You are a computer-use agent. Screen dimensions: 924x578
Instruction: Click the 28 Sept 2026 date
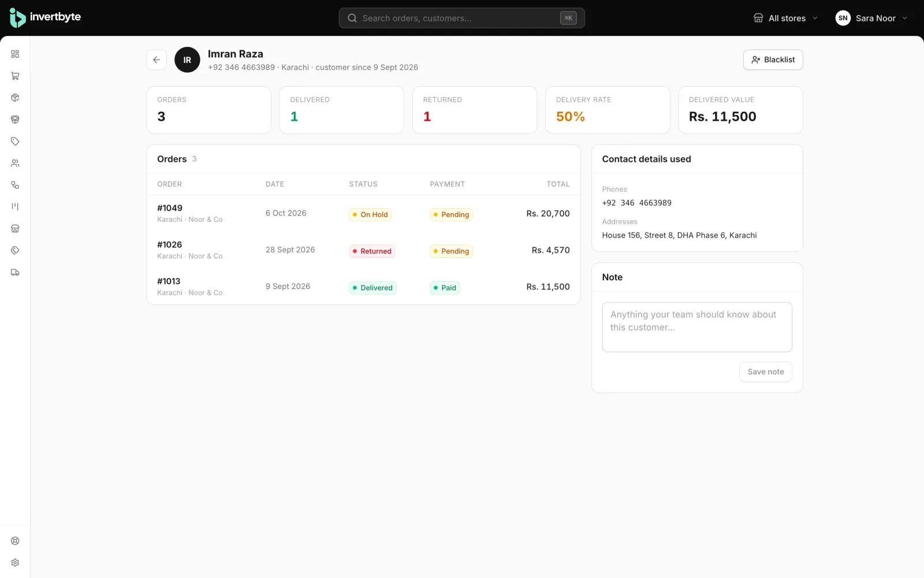[290, 250]
